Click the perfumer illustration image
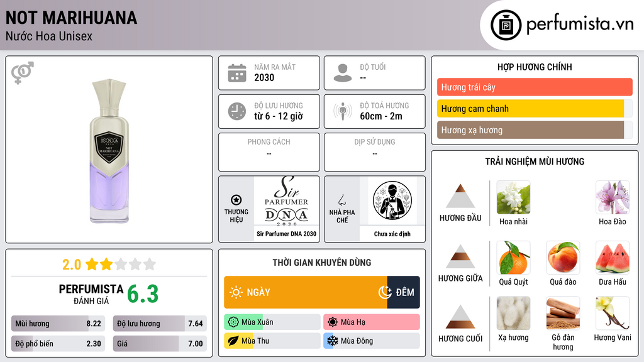Viewport: 644px width, 362px height. pos(392,201)
